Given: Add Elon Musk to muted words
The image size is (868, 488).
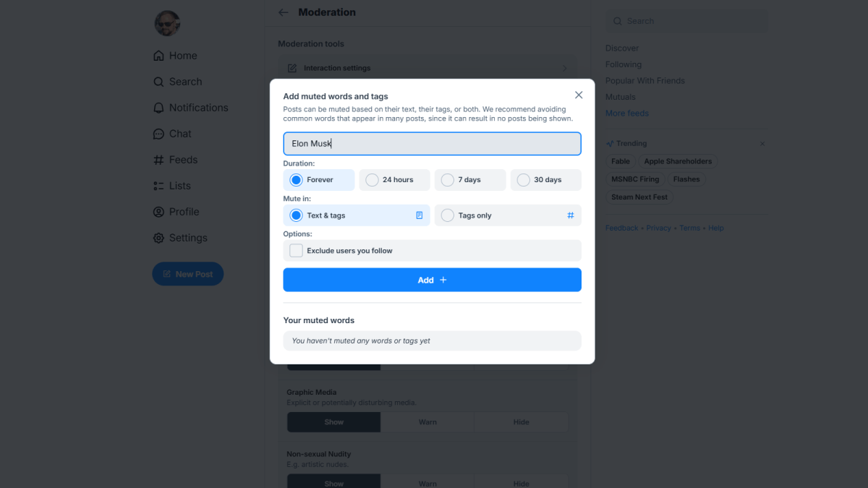Looking at the screenshot, I should [432, 280].
